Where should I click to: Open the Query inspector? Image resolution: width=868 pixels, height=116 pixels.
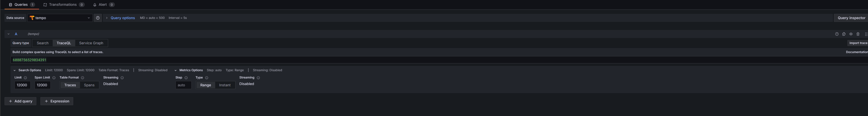851,18
